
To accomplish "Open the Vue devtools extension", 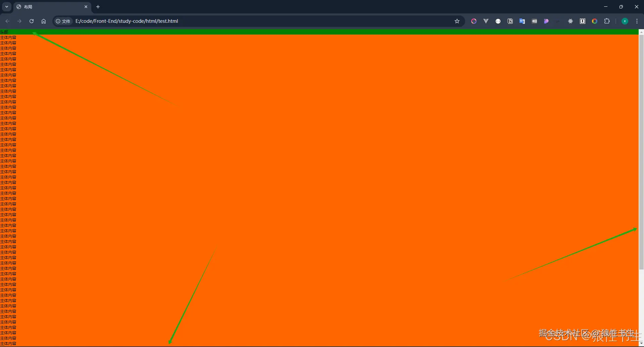I will tap(486, 21).
